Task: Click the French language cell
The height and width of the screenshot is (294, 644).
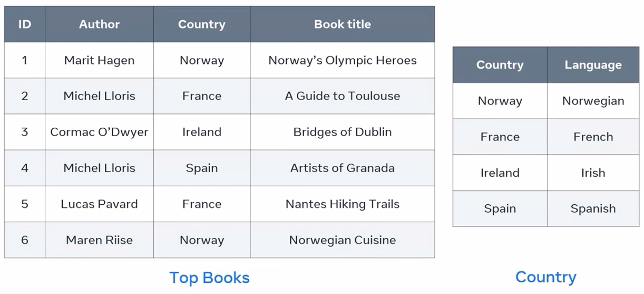Action: tap(593, 137)
